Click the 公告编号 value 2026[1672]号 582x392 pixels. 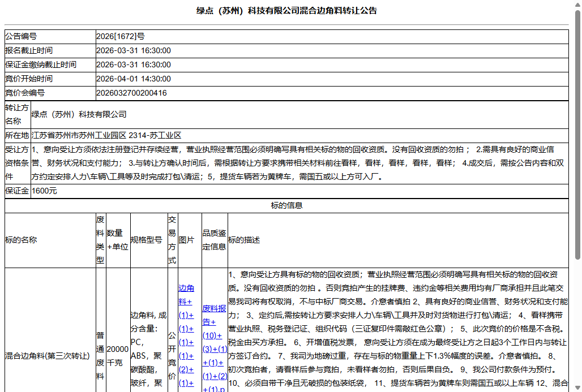[120, 36]
